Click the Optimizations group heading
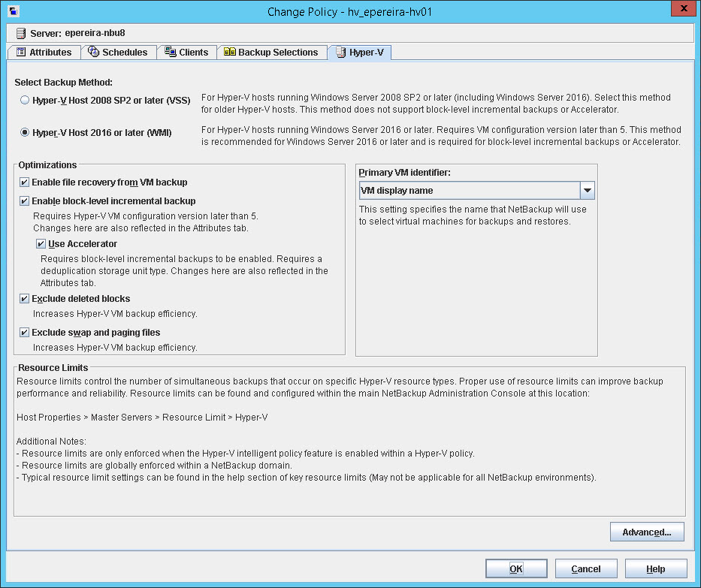Image resolution: width=701 pixels, height=588 pixels. (x=47, y=165)
